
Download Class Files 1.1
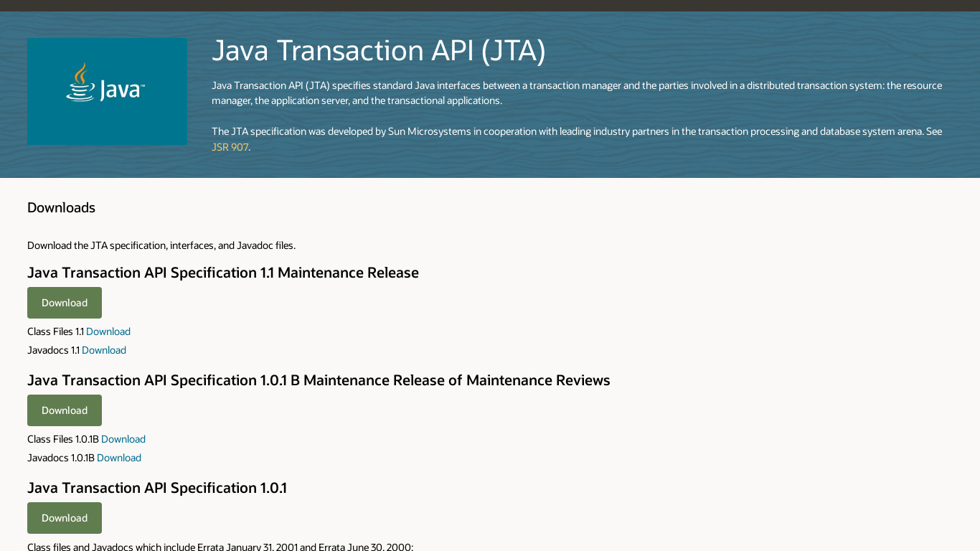pyautogui.click(x=108, y=331)
